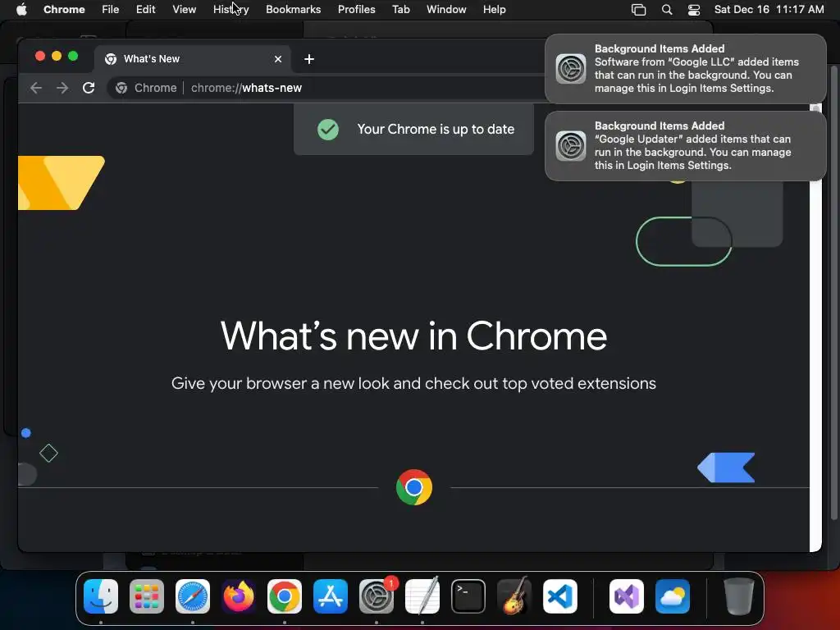Open Finder from the Dock
The image size is (840, 630).
[101, 596]
